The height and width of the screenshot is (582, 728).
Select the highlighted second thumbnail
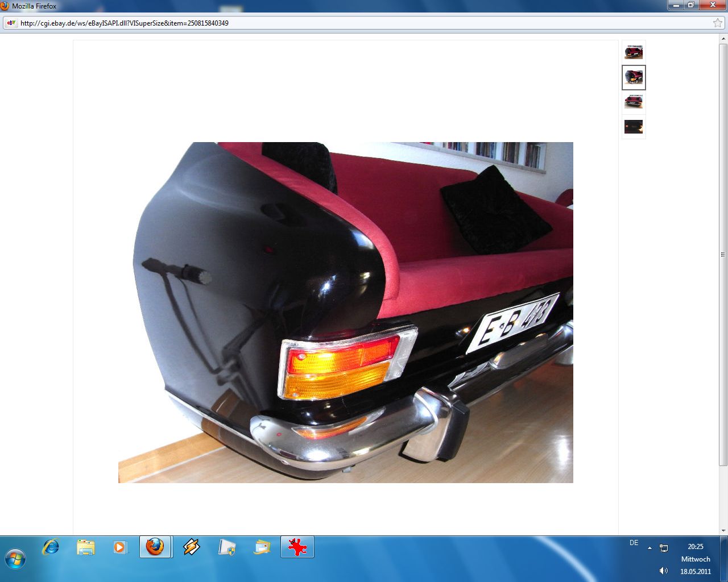point(634,77)
